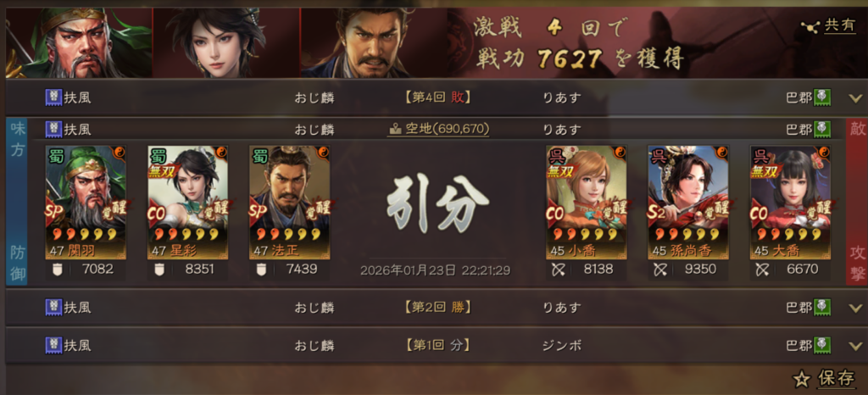Expand the 第1回 分 battle record
Screen dimensions: 868x395
click(855, 347)
